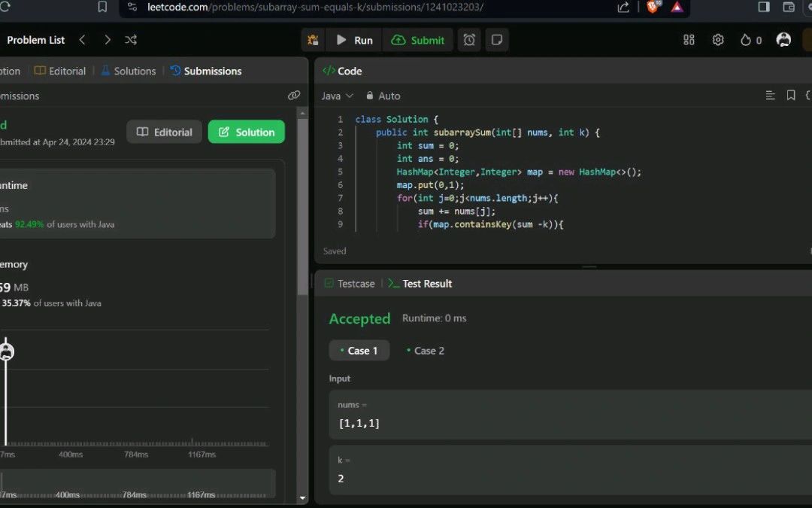Click line 9 containsKey statement
812x508 pixels.
(490, 224)
